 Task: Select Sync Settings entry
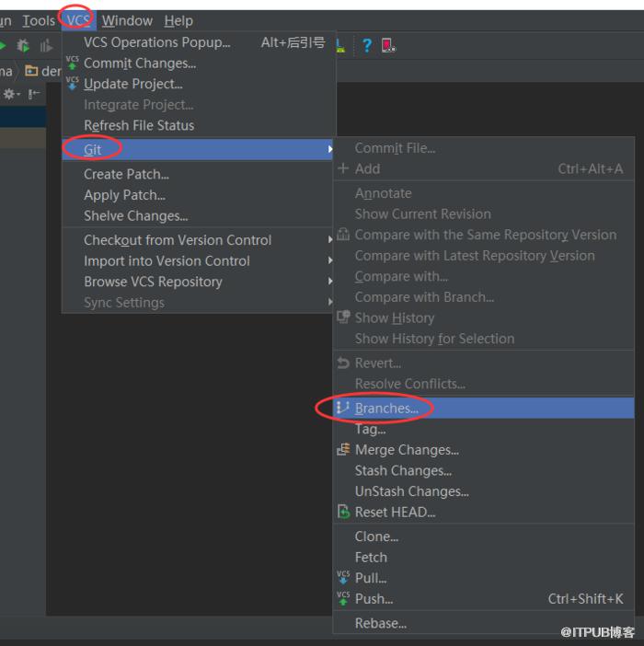pos(197,303)
